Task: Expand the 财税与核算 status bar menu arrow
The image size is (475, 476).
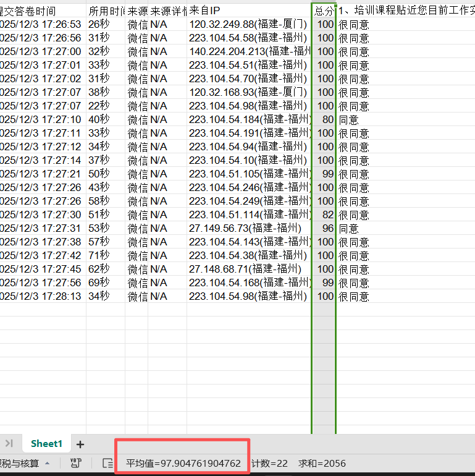Action: pos(48,463)
